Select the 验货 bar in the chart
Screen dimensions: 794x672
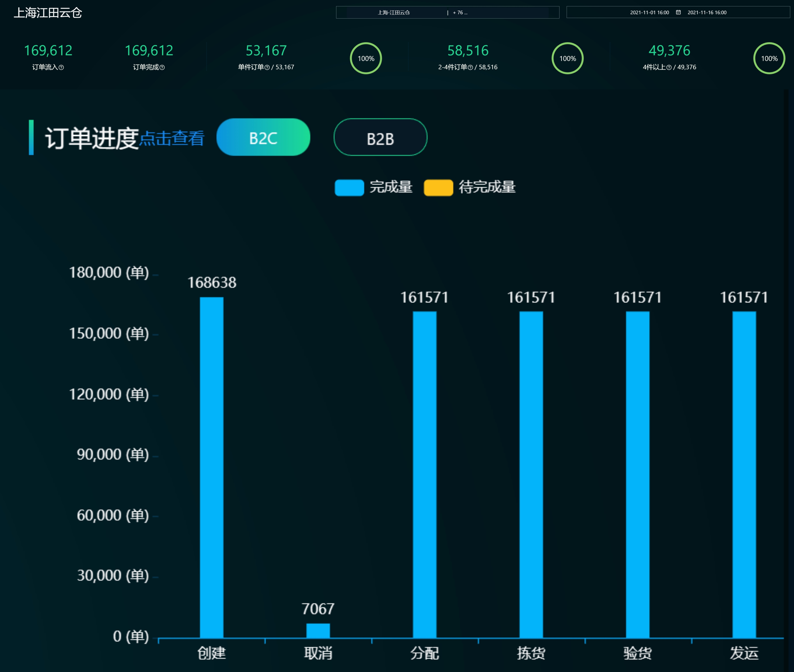pos(638,475)
